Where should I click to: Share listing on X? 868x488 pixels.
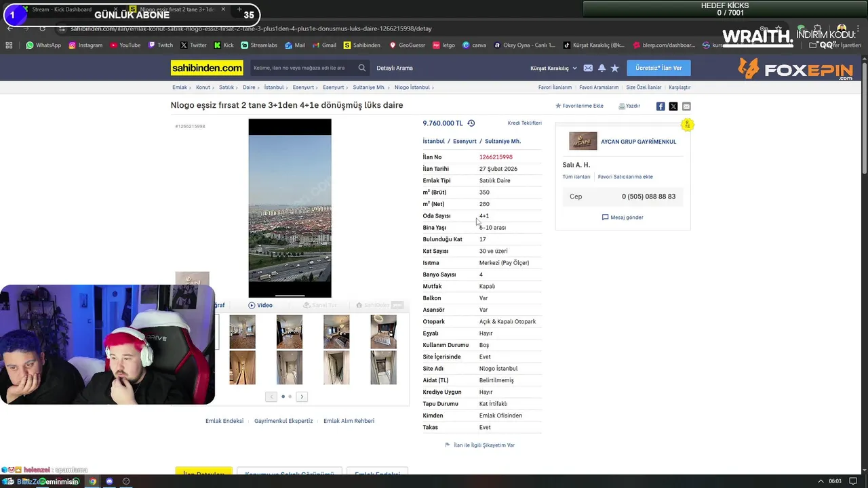coord(673,106)
